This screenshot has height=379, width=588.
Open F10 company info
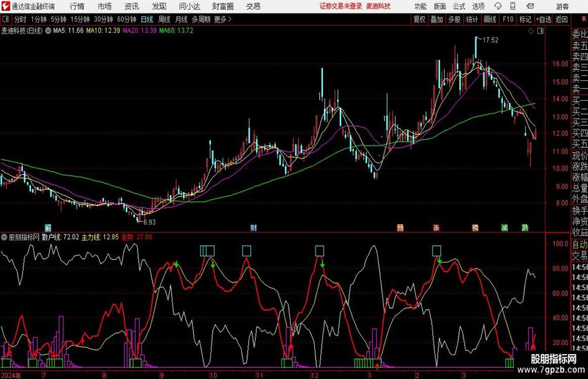point(508,19)
